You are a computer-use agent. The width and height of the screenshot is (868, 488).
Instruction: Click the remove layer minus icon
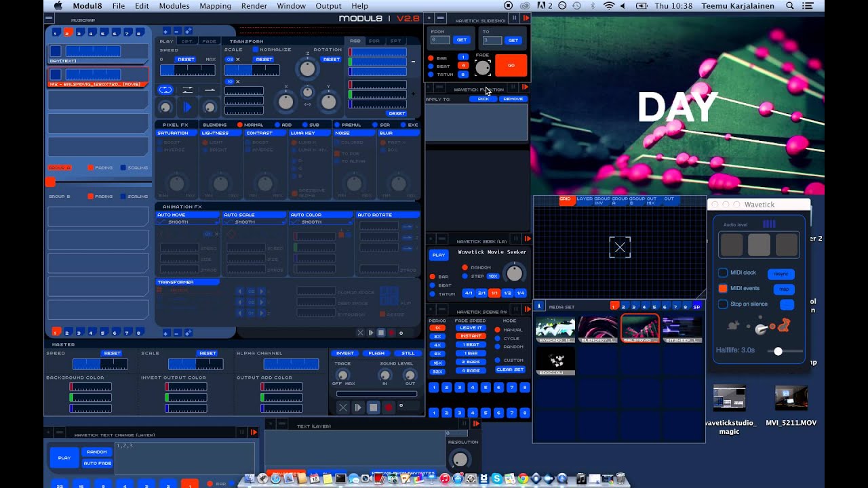tap(176, 31)
